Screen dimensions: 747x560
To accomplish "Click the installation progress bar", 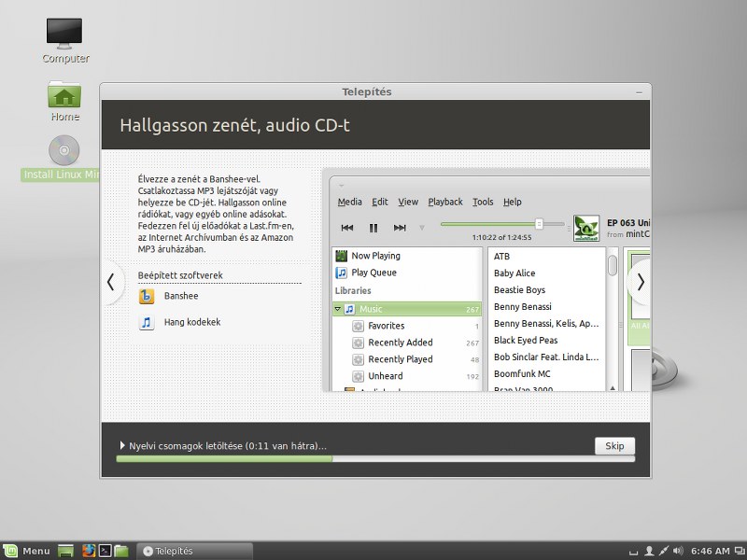I will [x=375, y=459].
